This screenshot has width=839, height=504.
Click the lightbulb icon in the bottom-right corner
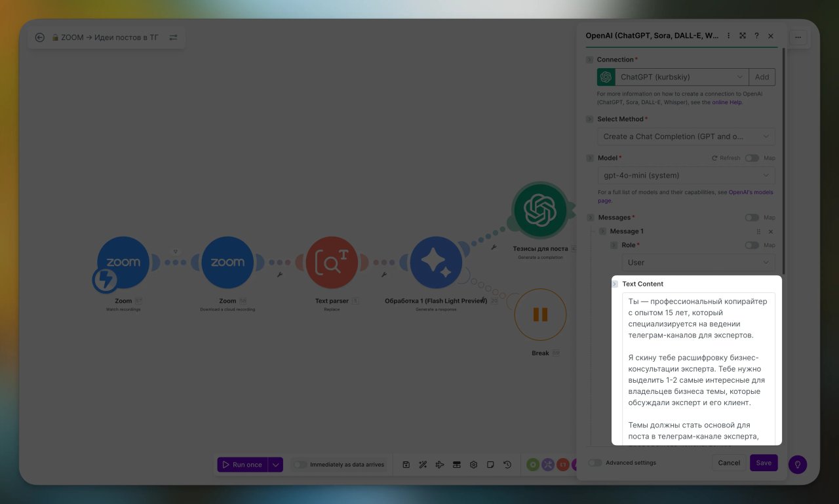[798, 464]
